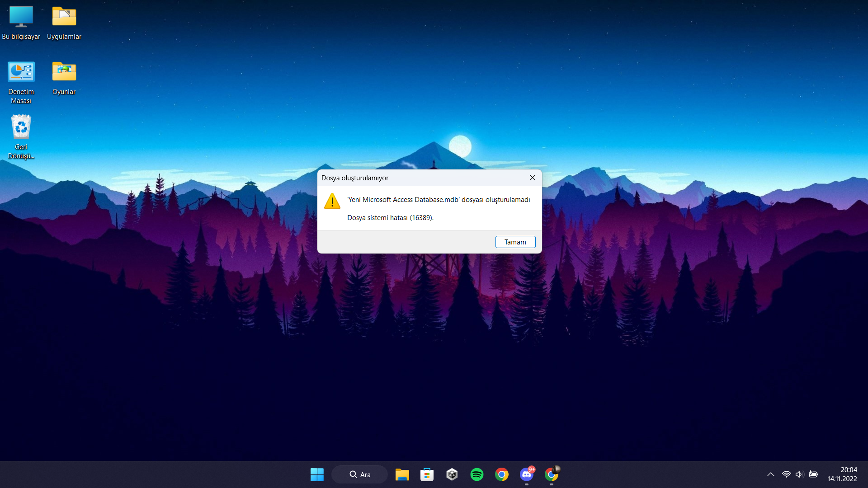The height and width of the screenshot is (488, 868).
Task: Open Microsoft Store from the taskbar
Action: coord(427,474)
